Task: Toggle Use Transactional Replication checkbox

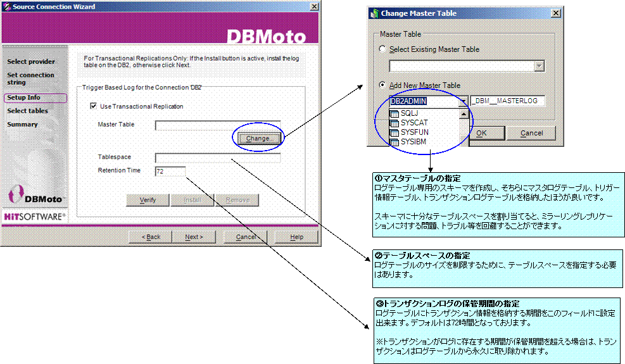Action: pyautogui.click(x=93, y=106)
